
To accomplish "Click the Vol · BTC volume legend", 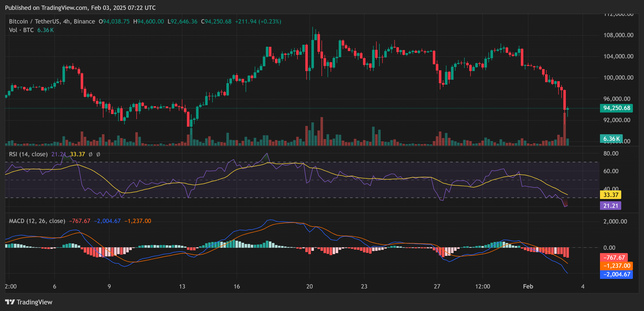I will pyautogui.click(x=21, y=30).
